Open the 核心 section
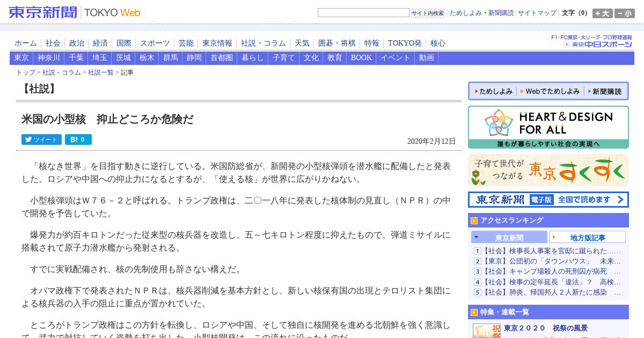The width and height of the screenshot is (644, 338). [x=438, y=43]
